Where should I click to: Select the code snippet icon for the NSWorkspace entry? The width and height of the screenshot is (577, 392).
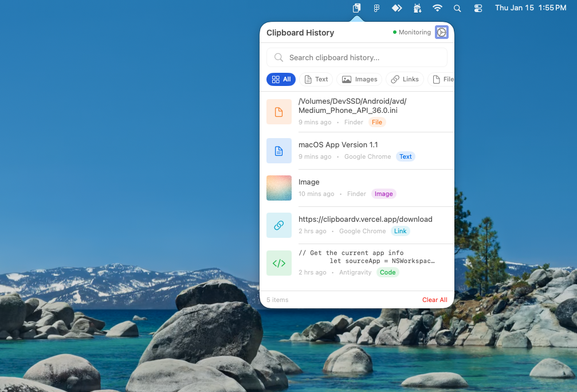point(279,263)
